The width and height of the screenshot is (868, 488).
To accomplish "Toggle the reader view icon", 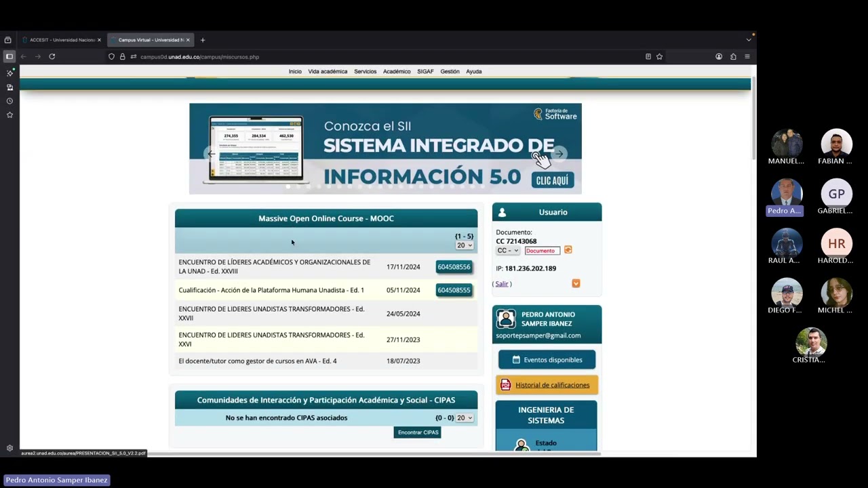I will (648, 57).
